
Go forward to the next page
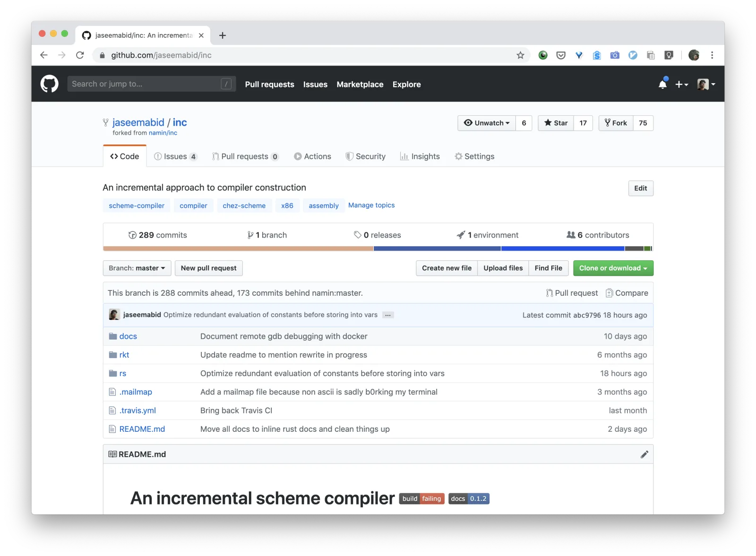(x=62, y=55)
